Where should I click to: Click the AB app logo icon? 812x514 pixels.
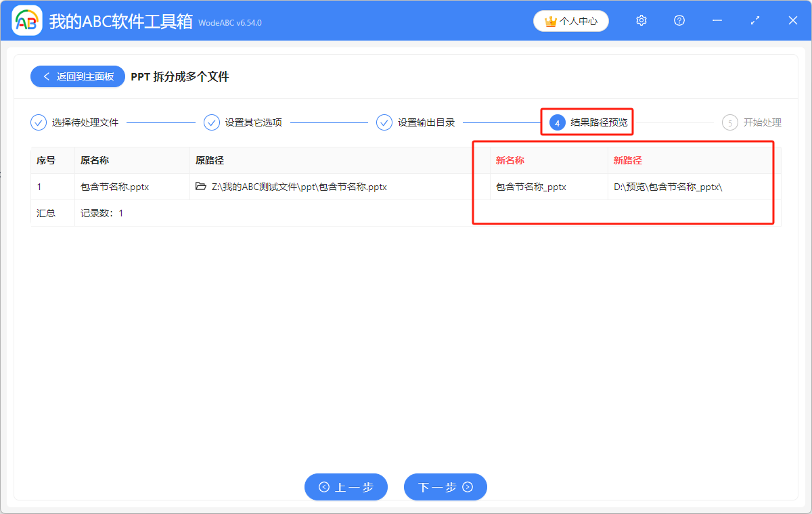click(27, 20)
